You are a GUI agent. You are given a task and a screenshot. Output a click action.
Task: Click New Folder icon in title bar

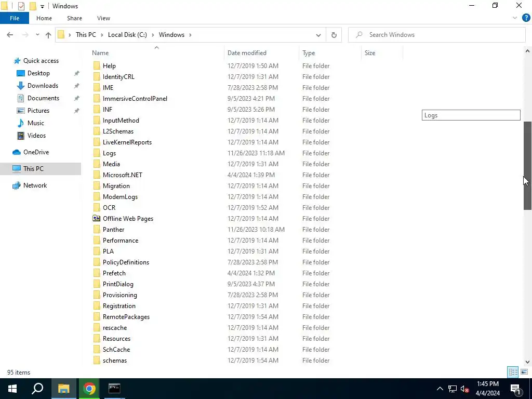[33, 6]
